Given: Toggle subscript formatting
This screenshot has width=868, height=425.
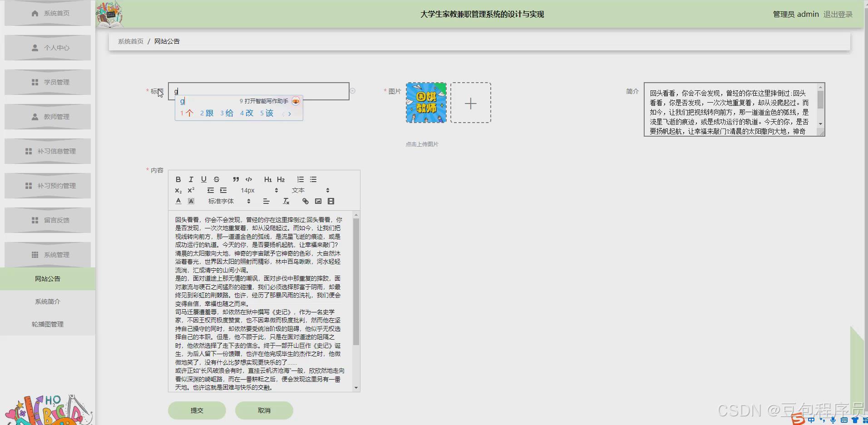Looking at the screenshot, I should point(178,190).
